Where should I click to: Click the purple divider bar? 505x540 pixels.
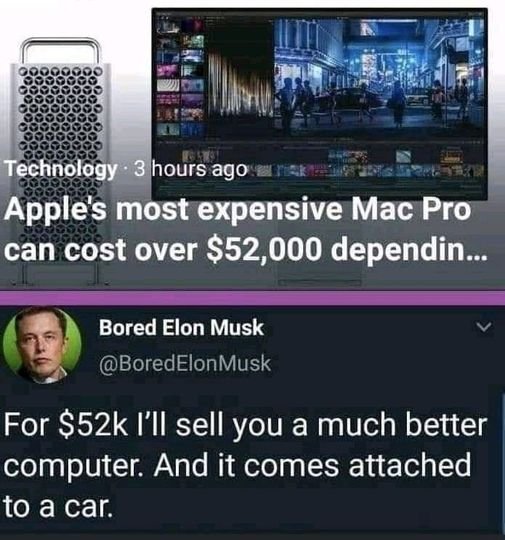tap(252, 298)
